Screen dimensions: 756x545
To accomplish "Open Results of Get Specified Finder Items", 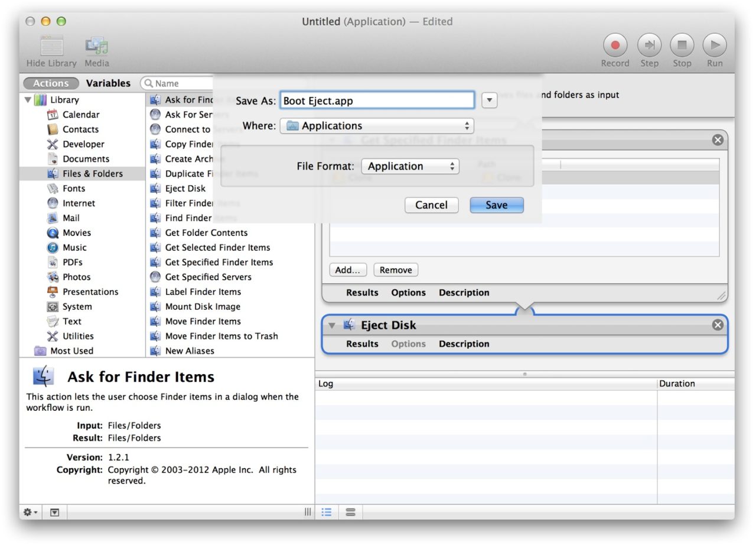I will coord(362,293).
